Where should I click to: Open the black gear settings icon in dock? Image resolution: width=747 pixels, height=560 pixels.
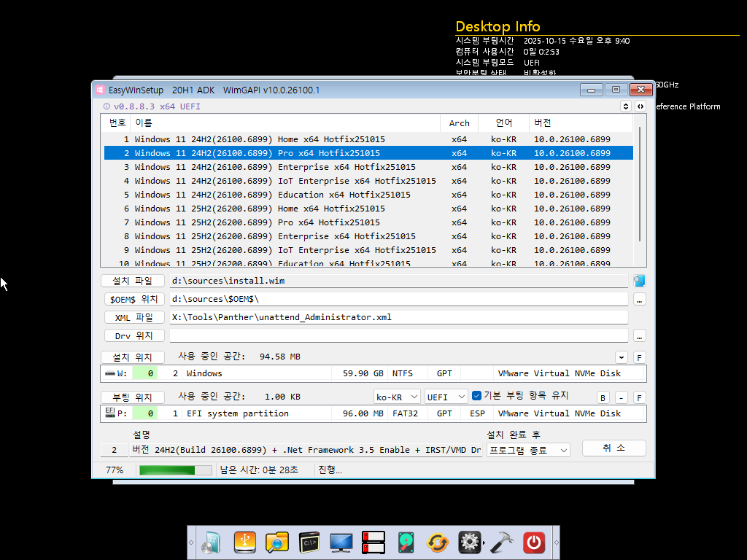coord(469,542)
